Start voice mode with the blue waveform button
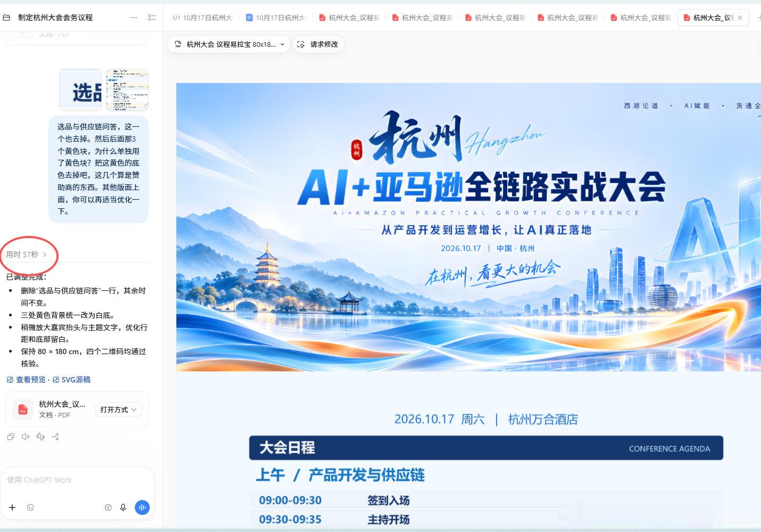Image resolution: width=761 pixels, height=532 pixels. pyautogui.click(x=142, y=508)
